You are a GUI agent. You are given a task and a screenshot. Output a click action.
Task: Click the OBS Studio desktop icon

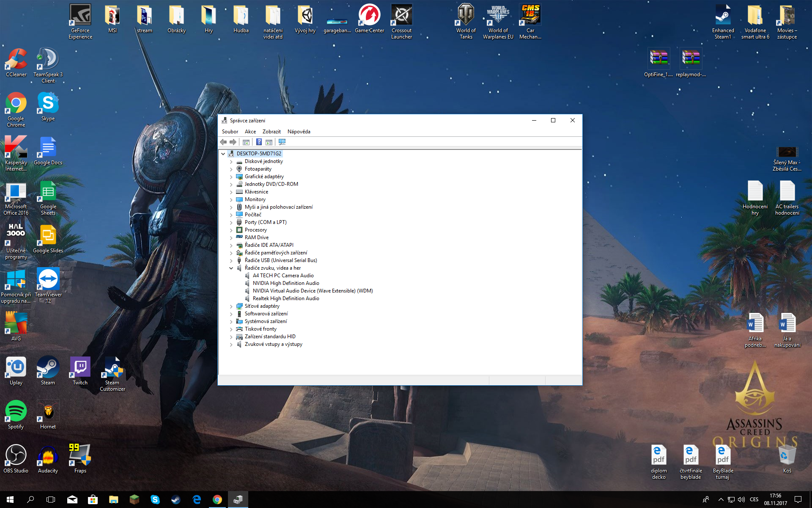16,459
